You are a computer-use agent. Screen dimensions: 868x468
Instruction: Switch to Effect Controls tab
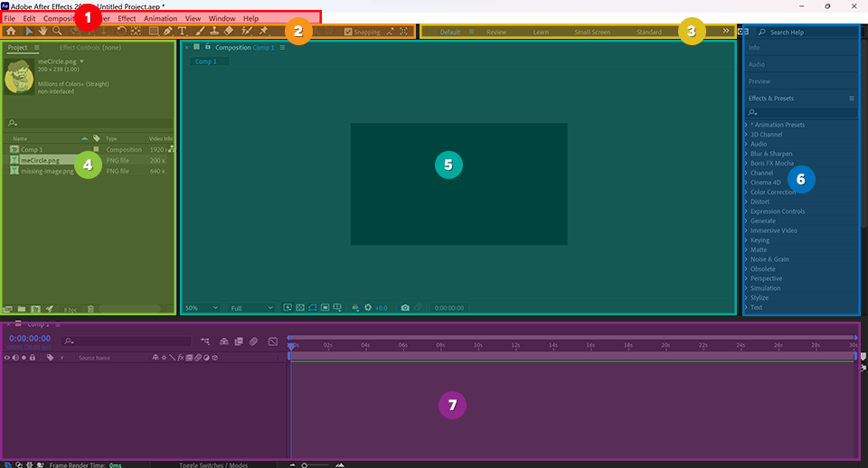90,48
